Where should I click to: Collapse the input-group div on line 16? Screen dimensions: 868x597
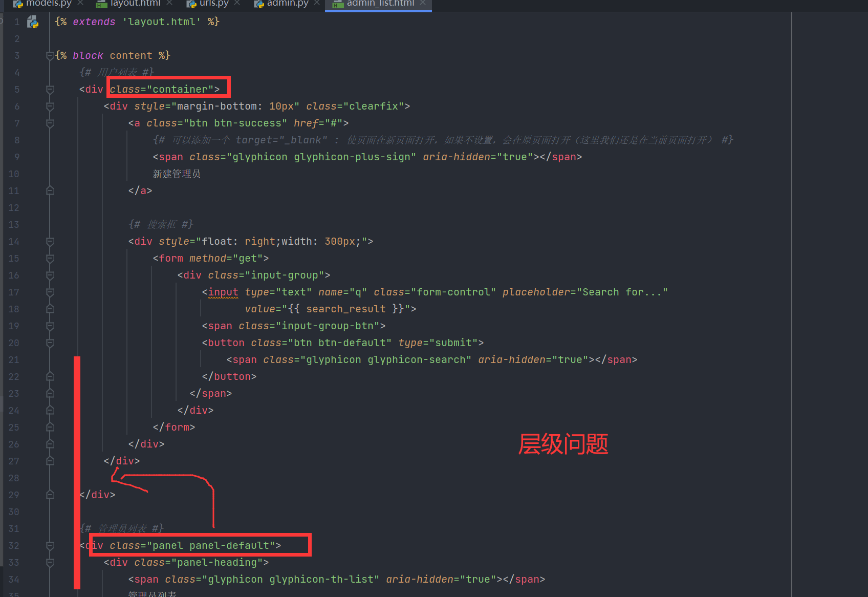50,275
